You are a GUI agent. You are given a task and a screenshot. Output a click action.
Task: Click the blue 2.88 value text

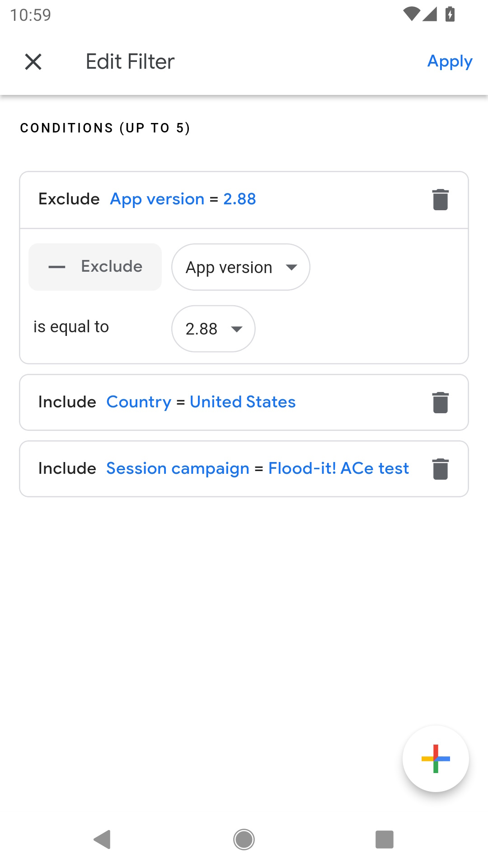click(239, 199)
